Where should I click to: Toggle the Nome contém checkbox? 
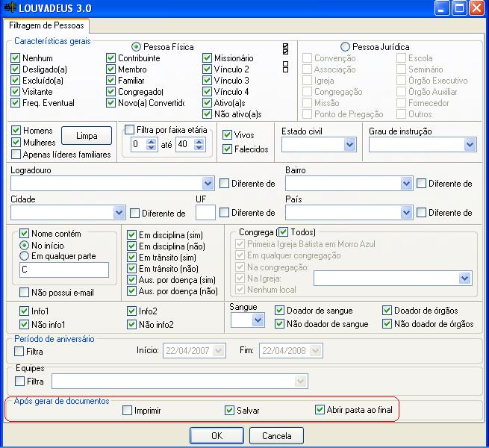pos(24,234)
